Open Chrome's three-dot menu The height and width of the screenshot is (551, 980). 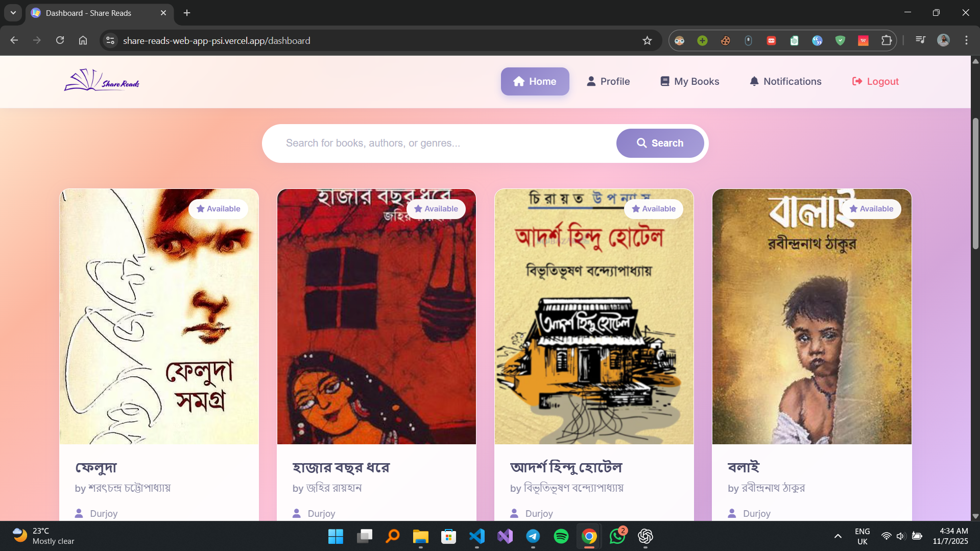click(x=966, y=40)
